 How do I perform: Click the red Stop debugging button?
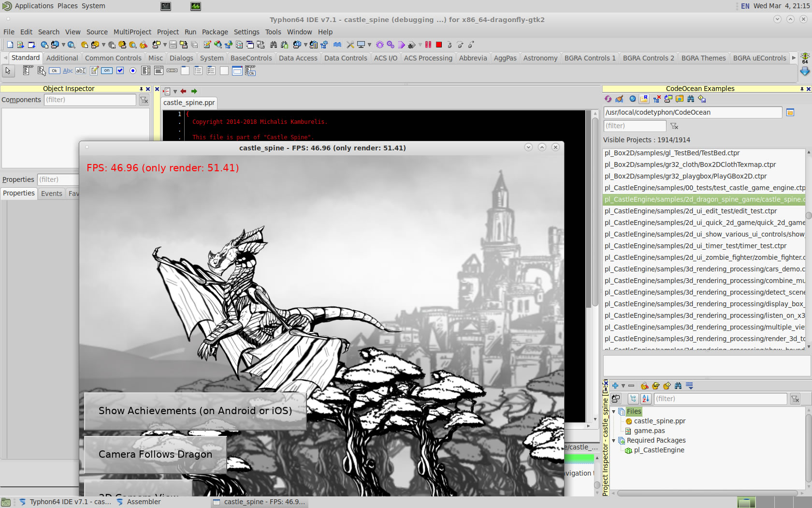click(x=439, y=45)
